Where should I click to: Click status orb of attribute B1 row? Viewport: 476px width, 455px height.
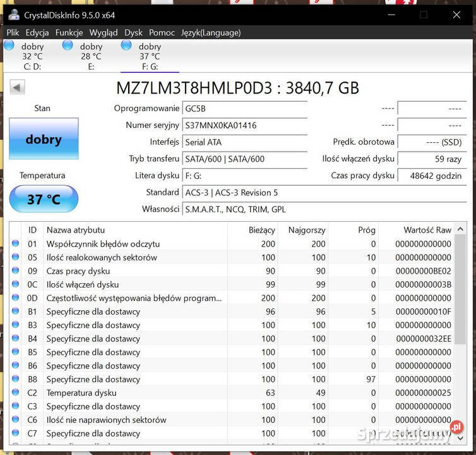tap(16, 311)
